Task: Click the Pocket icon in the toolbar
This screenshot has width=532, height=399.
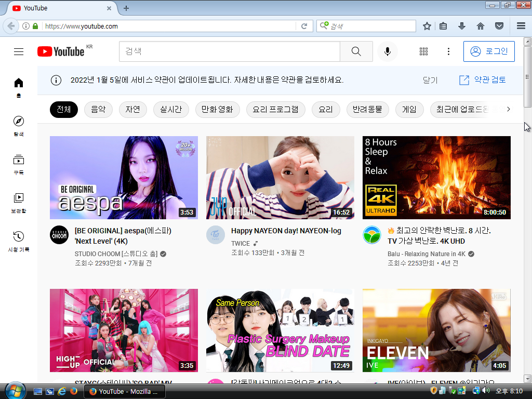Action: click(499, 26)
